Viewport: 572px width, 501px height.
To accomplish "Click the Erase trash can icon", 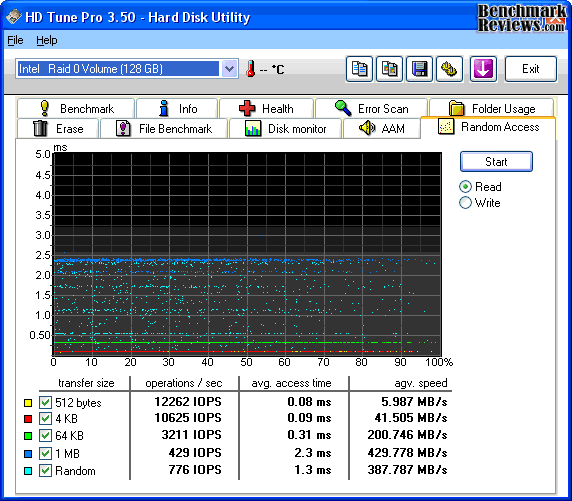I will [x=40, y=128].
